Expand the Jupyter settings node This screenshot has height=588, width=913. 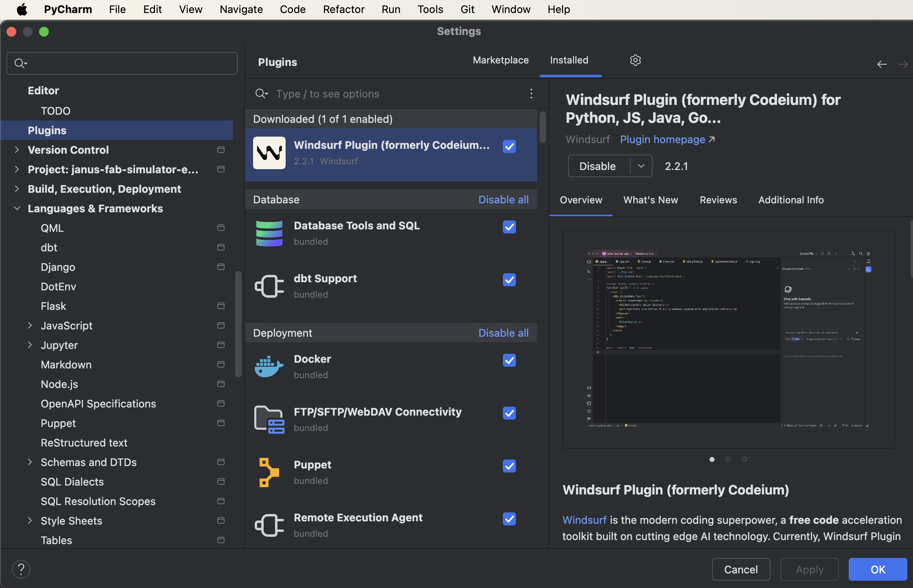point(30,345)
